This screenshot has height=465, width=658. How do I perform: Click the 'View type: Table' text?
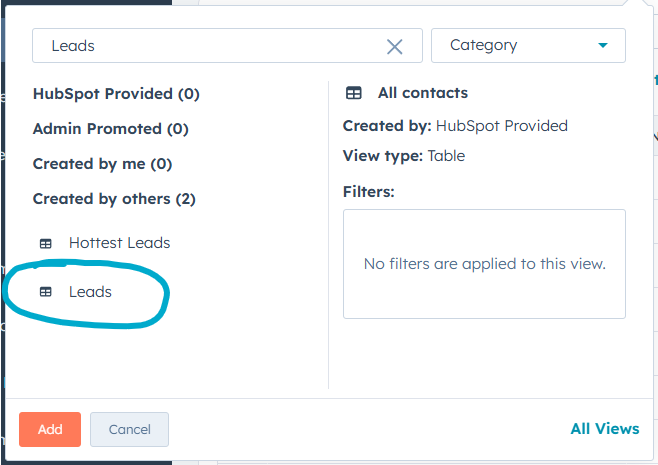pyautogui.click(x=404, y=156)
